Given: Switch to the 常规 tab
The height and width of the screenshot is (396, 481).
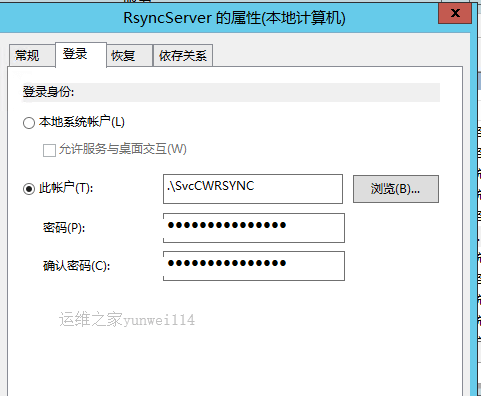Looking at the screenshot, I should [32, 55].
